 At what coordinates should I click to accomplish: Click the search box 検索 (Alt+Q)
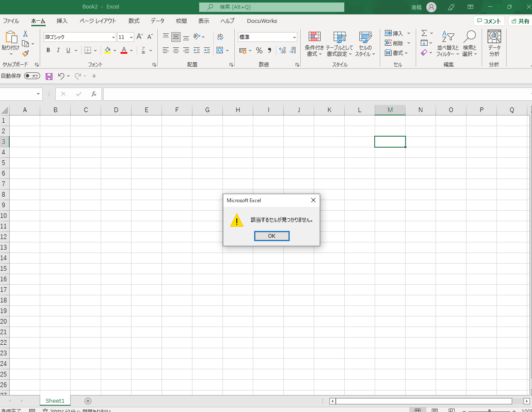[271, 7]
